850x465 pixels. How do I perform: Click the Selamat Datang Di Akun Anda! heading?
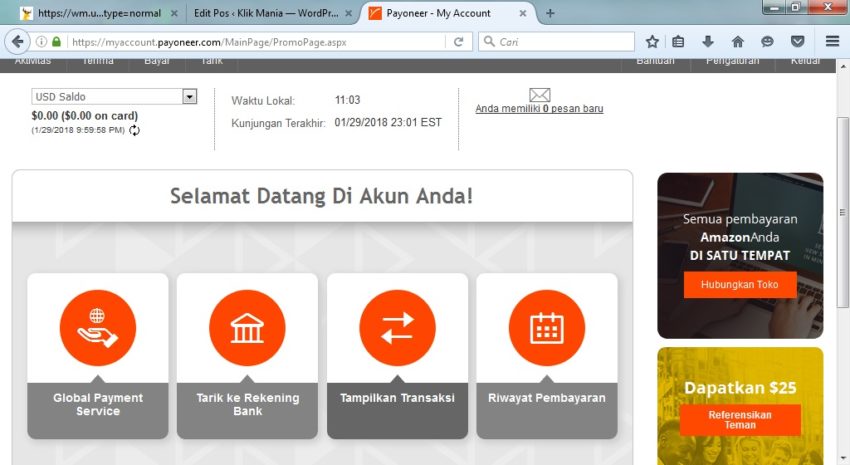point(321,196)
